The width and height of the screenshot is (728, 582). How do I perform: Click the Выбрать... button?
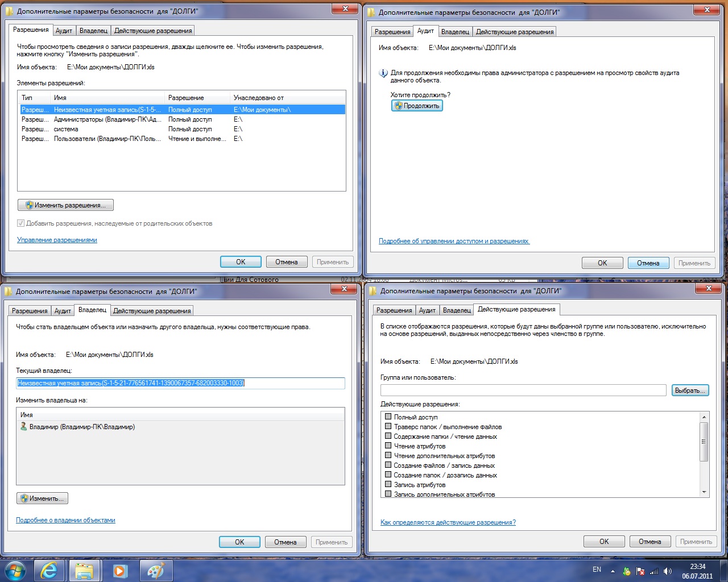point(690,390)
